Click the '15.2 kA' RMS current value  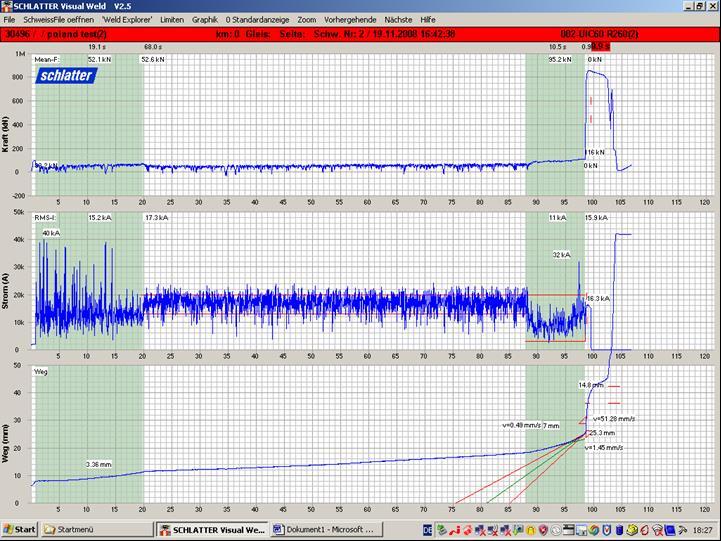[x=100, y=217]
